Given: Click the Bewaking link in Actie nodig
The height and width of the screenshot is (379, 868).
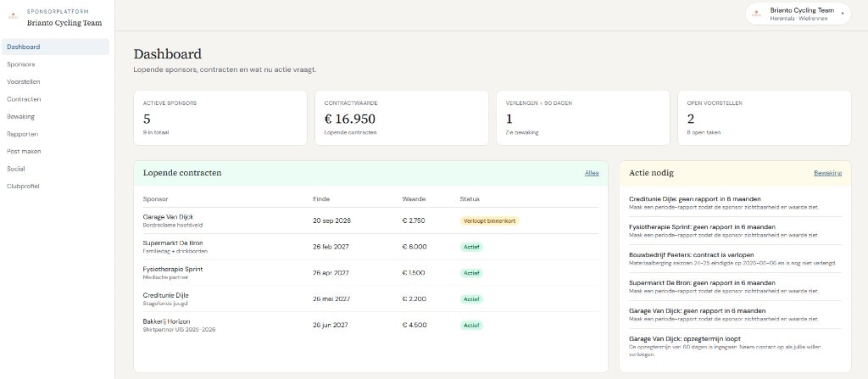Looking at the screenshot, I should click(827, 173).
